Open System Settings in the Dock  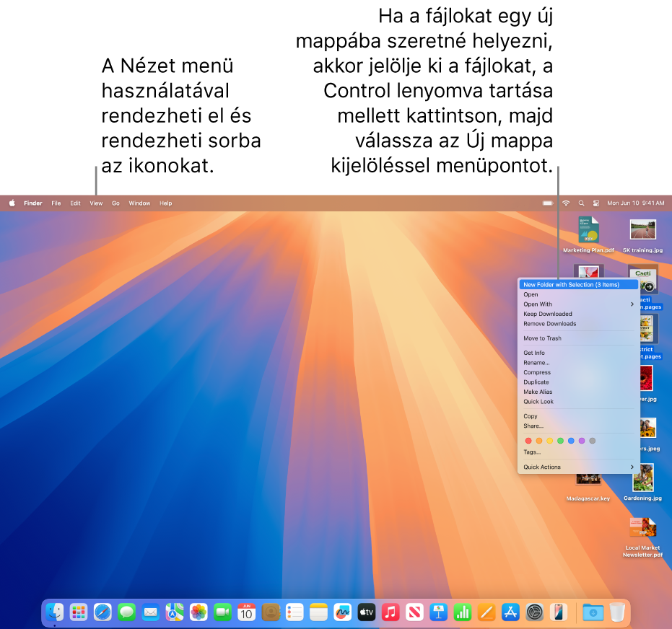pyautogui.click(x=534, y=612)
